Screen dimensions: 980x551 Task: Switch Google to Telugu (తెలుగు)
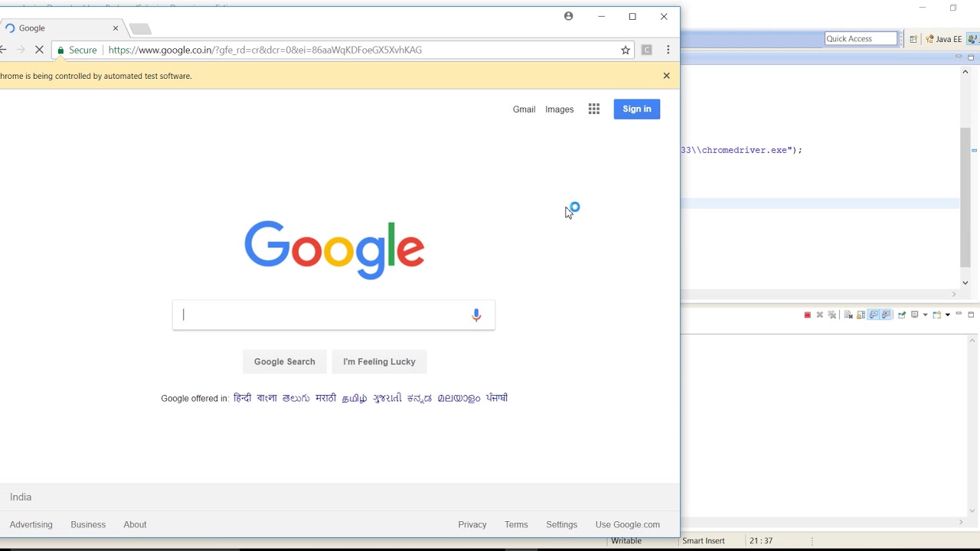(296, 398)
